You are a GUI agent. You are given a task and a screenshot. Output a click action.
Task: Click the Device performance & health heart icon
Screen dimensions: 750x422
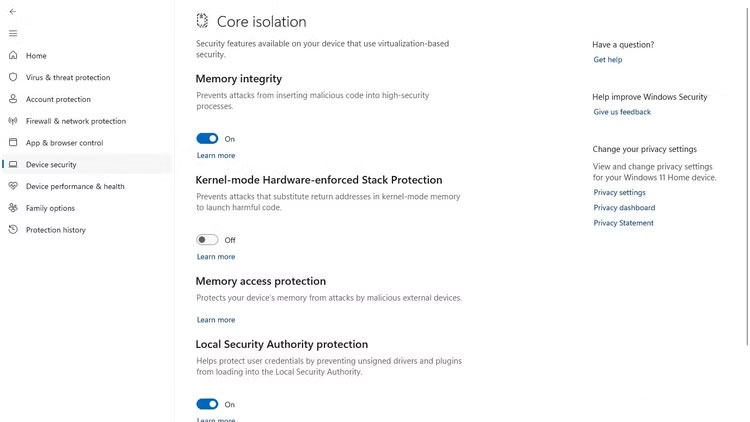13,186
